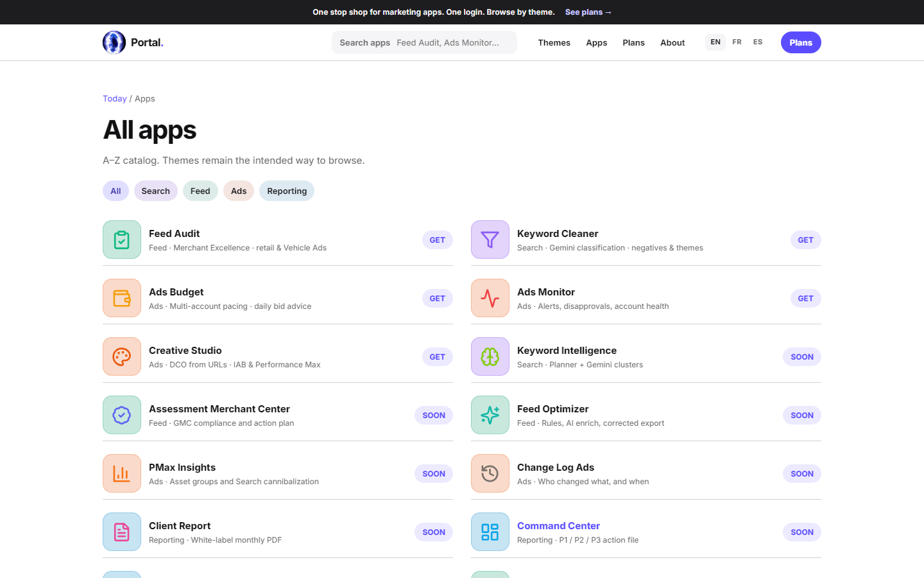
Task: Open the Creative Studio palette icon
Action: 122,356
